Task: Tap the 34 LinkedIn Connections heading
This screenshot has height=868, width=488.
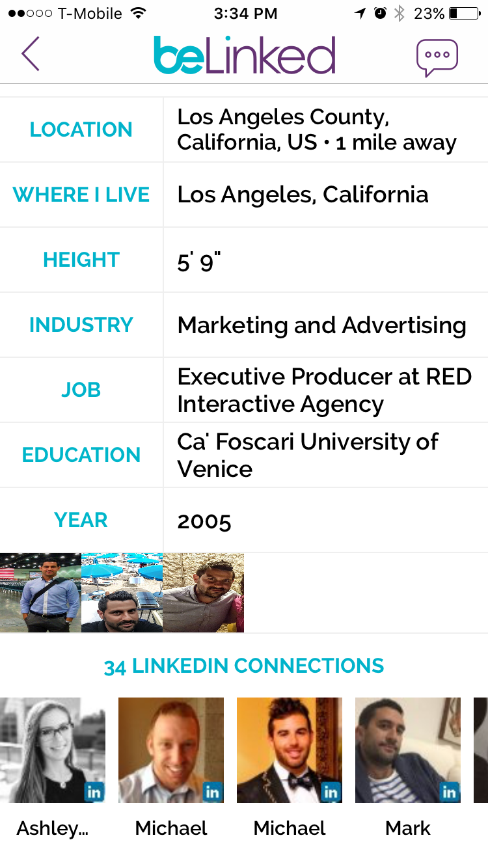Action: point(244,666)
